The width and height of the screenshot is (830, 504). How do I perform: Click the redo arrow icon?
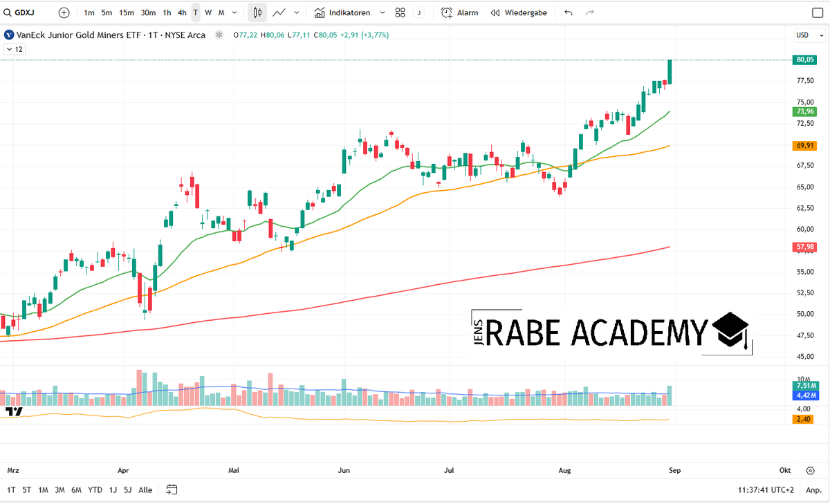(590, 12)
